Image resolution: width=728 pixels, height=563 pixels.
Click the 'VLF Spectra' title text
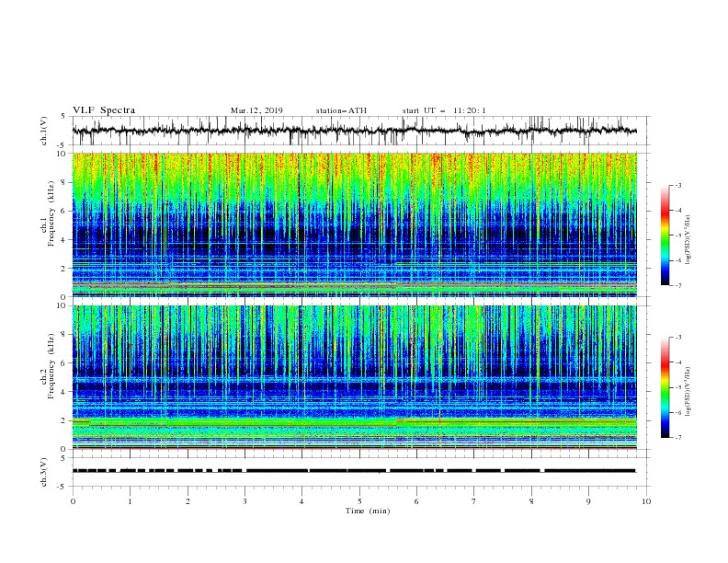[104, 110]
